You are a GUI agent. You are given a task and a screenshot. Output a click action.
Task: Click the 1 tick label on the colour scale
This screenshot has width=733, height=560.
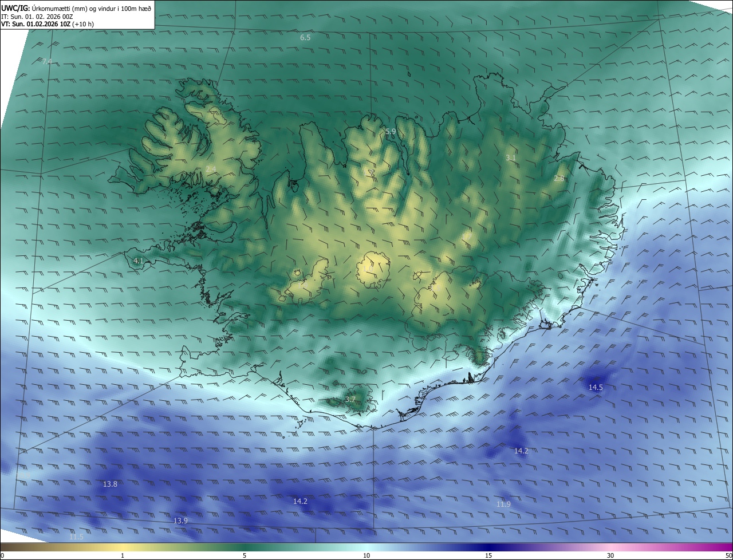(x=123, y=556)
